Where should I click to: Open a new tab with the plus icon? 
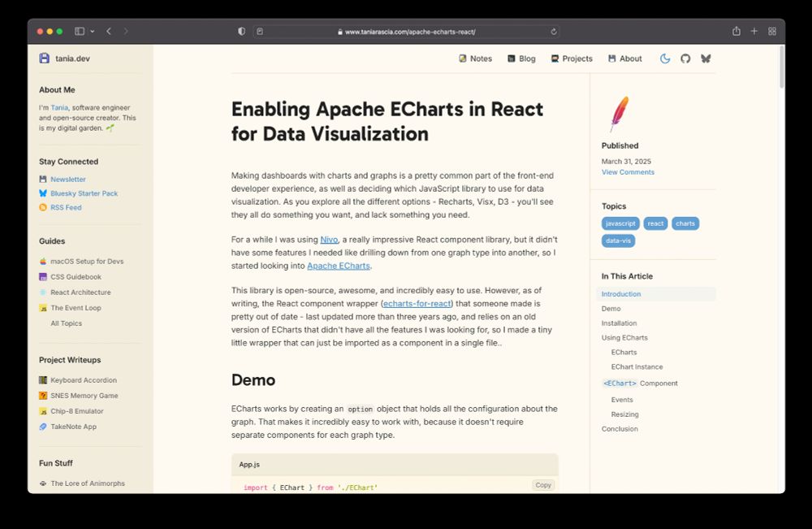pos(754,32)
